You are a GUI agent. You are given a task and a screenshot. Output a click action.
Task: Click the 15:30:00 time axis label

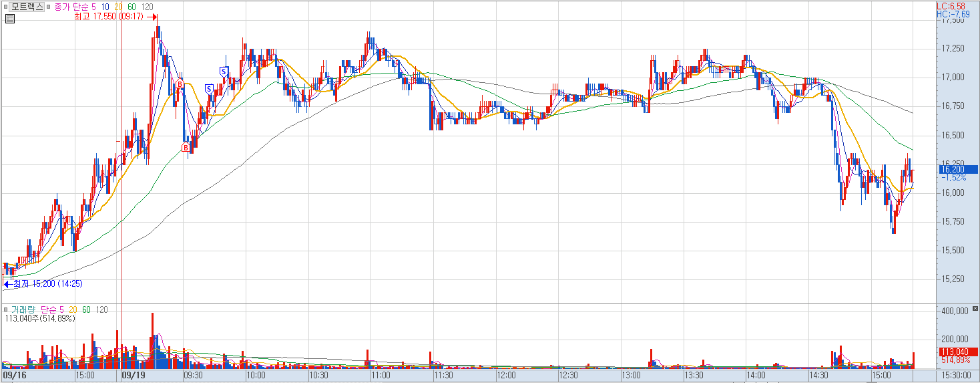coord(955,376)
